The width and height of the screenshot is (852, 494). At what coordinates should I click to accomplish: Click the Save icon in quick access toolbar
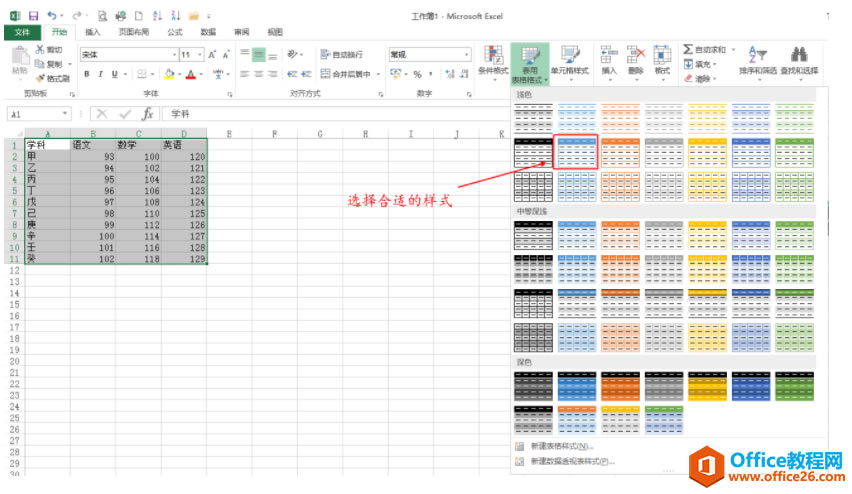point(33,16)
